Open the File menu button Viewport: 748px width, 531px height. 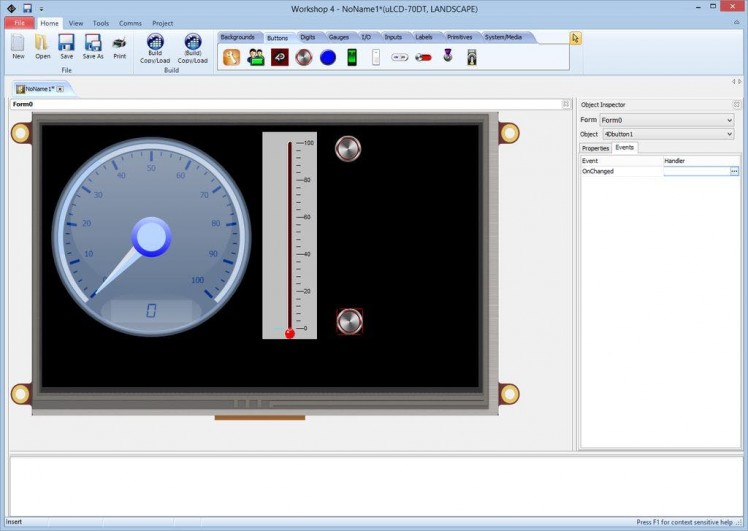click(18, 23)
